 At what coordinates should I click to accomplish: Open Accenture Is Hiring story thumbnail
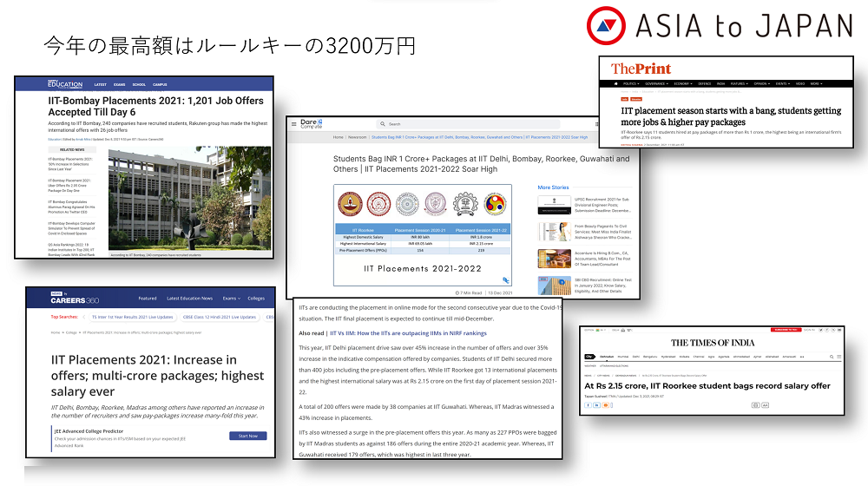coord(554,259)
